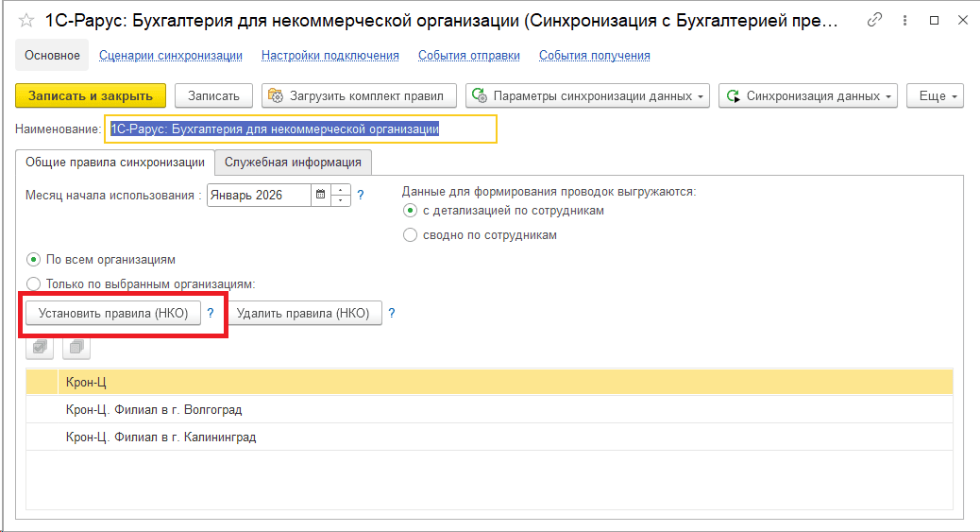Open Настройки подключения link
The image size is (980, 532).
coord(330,55)
